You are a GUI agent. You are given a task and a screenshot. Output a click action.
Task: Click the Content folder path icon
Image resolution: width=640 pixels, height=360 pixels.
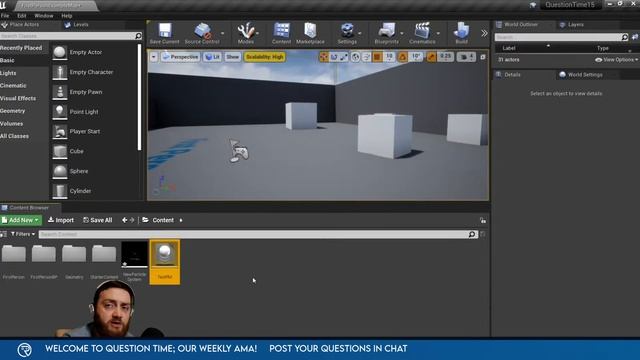click(145, 220)
